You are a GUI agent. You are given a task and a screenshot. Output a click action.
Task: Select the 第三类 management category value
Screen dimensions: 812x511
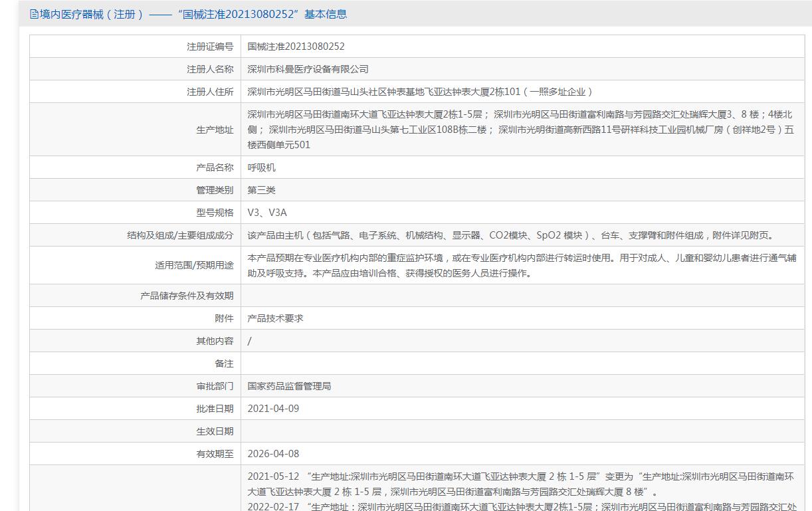click(x=261, y=190)
